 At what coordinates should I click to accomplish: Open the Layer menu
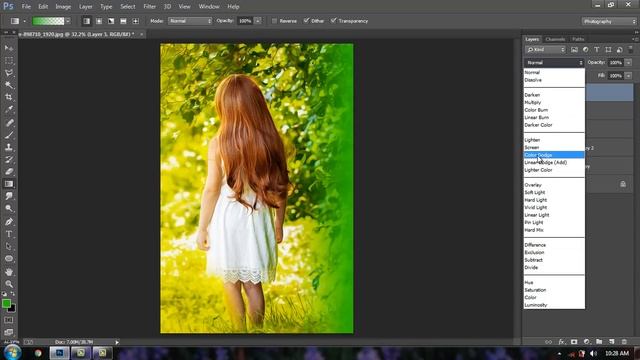coord(85,7)
